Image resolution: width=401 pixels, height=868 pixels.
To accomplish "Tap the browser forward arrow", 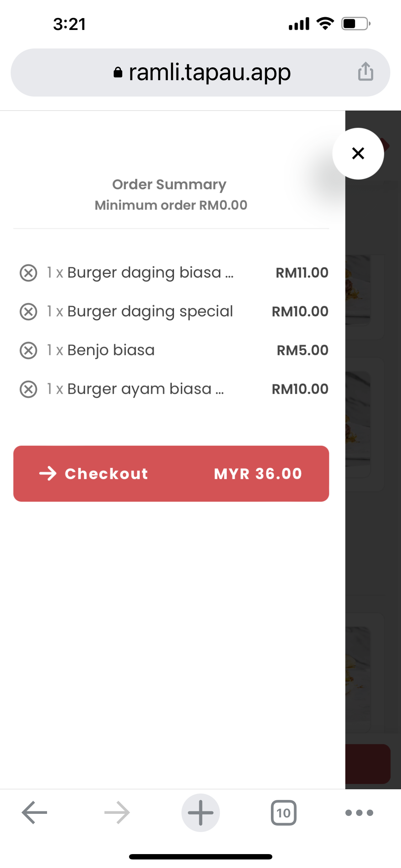I will 117,812.
